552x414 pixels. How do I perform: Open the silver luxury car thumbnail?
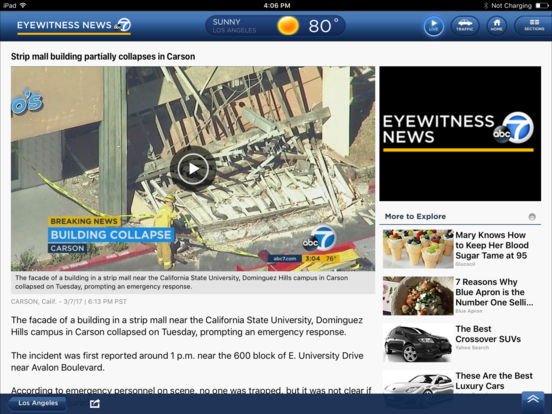pyautogui.click(x=418, y=384)
